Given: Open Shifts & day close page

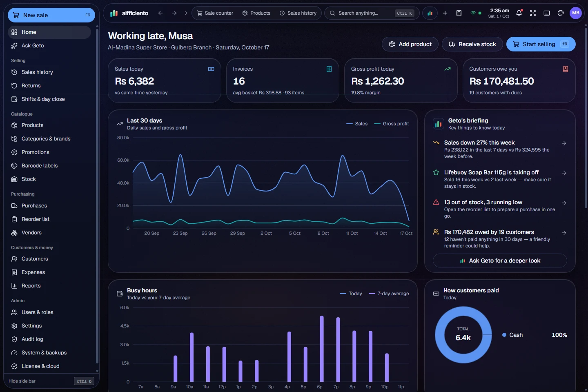Looking at the screenshot, I should [x=49, y=99].
